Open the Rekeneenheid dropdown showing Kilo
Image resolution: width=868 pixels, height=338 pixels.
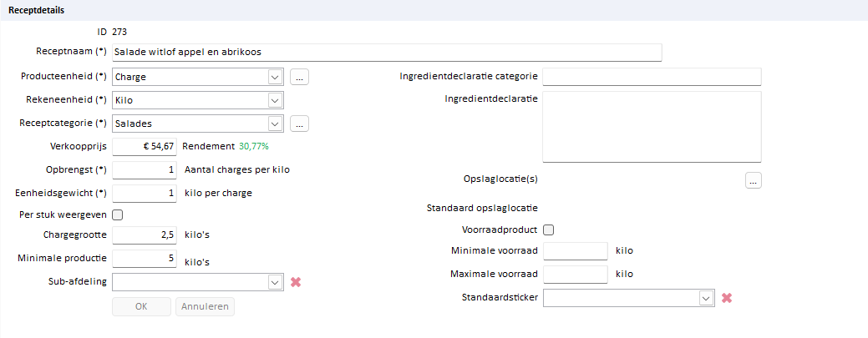(198, 100)
